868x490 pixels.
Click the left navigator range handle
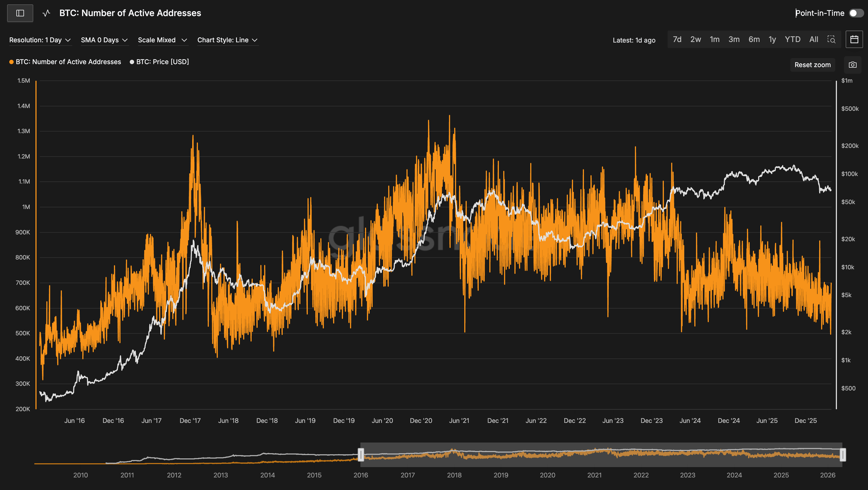click(x=361, y=455)
